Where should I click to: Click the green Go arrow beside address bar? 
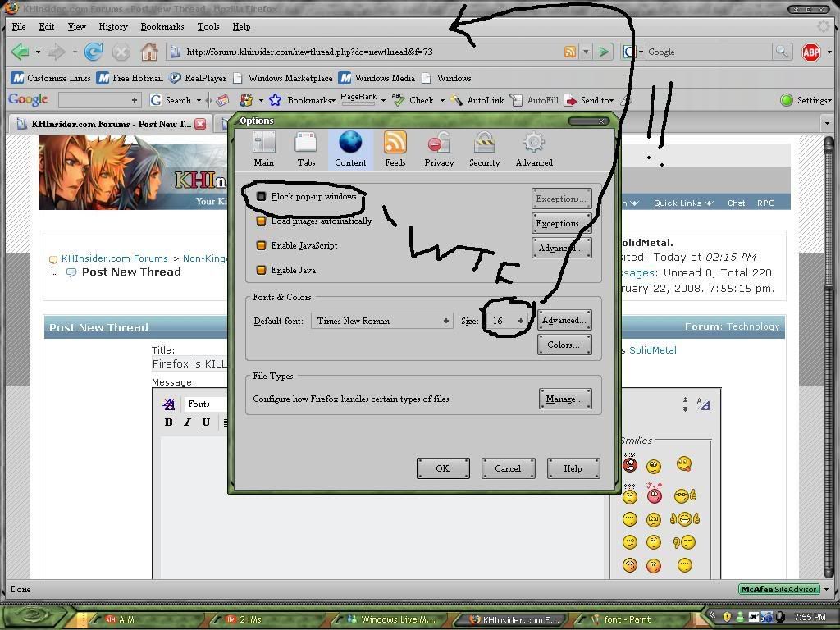[604, 52]
